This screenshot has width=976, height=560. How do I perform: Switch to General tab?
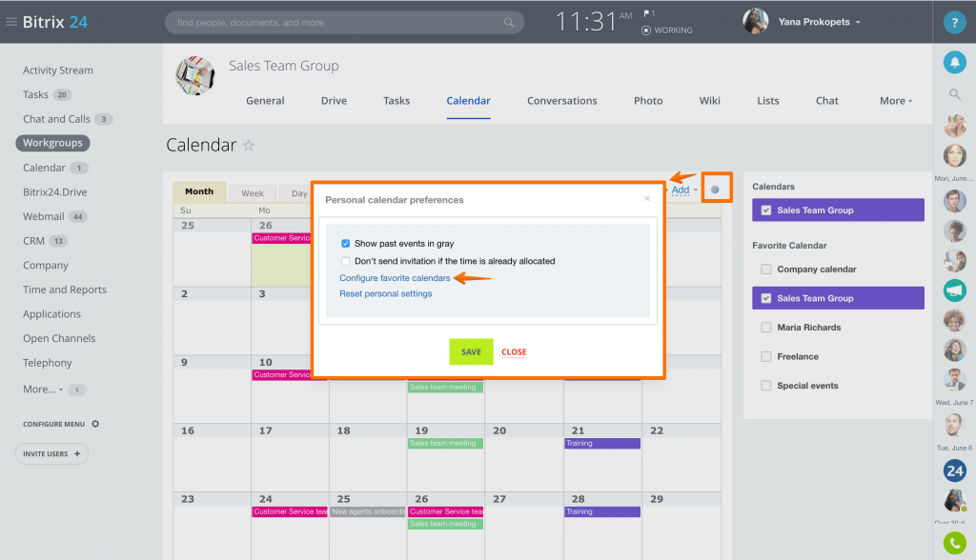(x=265, y=101)
